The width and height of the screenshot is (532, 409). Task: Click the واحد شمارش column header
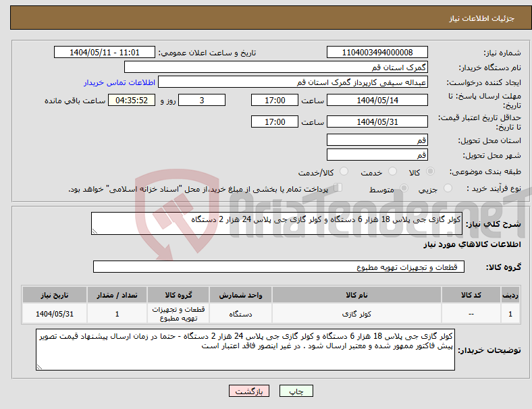240,295
